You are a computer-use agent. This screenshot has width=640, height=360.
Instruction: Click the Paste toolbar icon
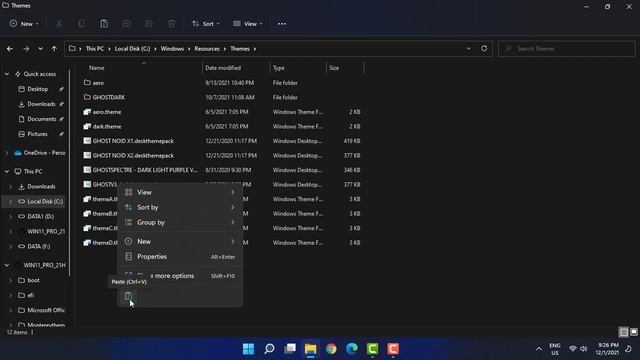coord(104,24)
